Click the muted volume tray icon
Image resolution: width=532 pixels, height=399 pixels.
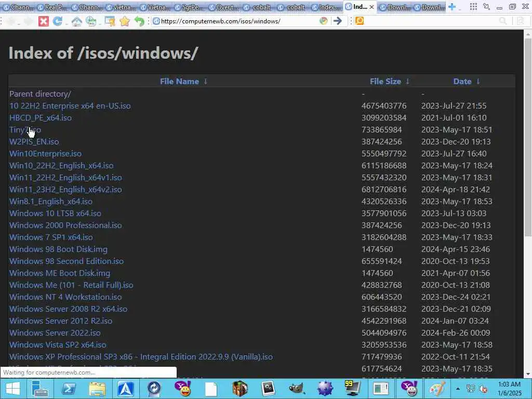[483, 389]
